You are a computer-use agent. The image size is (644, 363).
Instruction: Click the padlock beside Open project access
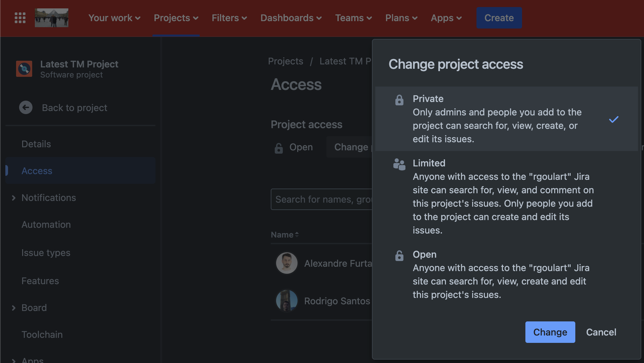(278, 148)
